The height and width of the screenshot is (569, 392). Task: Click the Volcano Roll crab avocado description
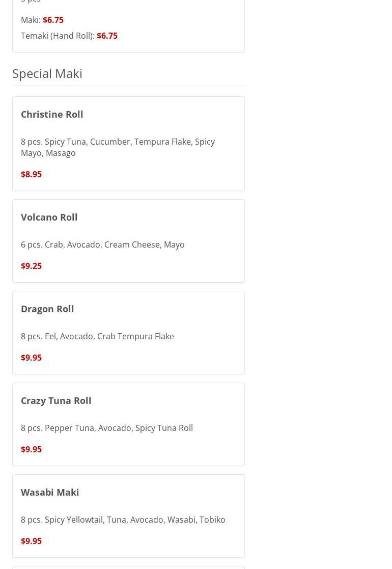(102, 245)
